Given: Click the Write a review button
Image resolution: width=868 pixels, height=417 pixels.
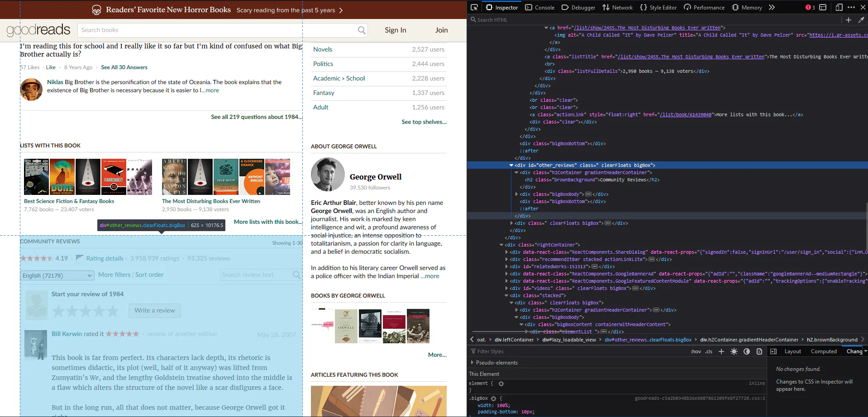Looking at the screenshot, I should pyautogui.click(x=154, y=310).
